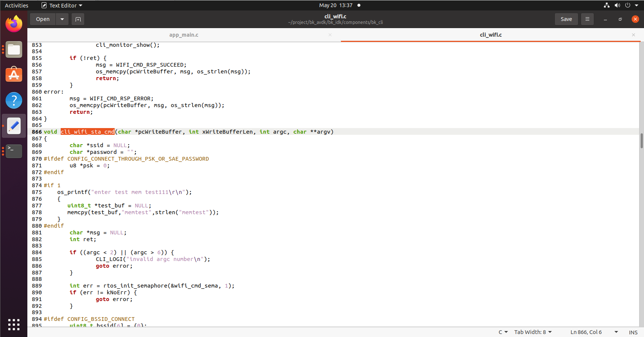This screenshot has width=644, height=337.
Task: Switch to the app_main.c tab
Action: (x=184, y=35)
